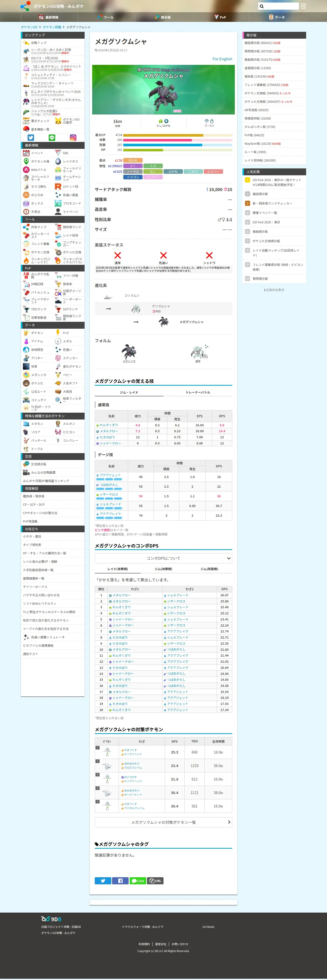
Task: Open the 最新情報 navigation menu
Action: coord(49,17)
